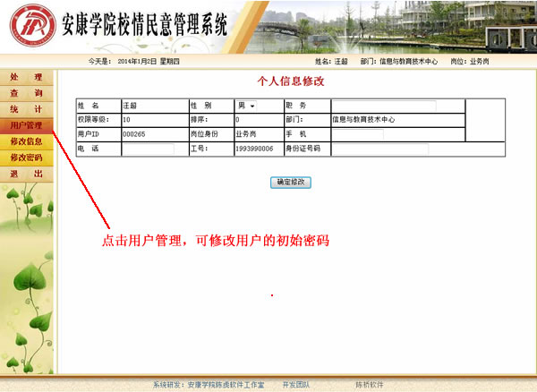Click the 工号 value 1993990006
537x392 pixels.
[x=253, y=149]
